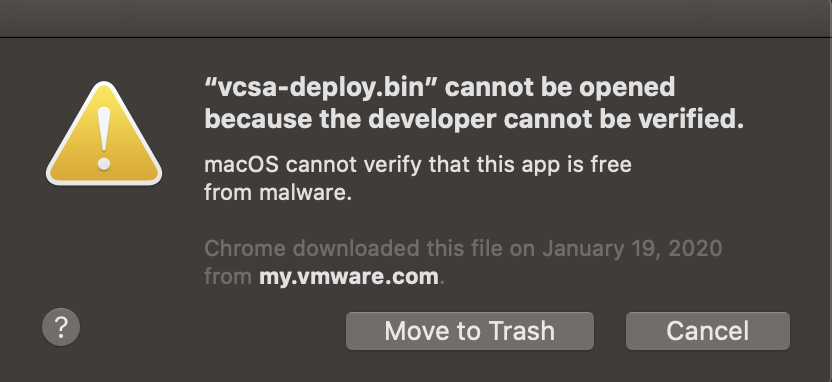Click the dialog's top title bar strip

(416, 19)
